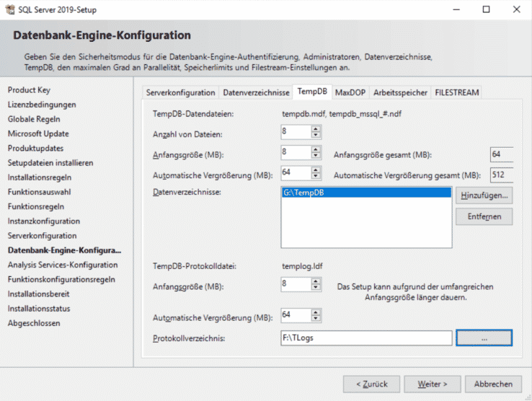Screen dimensions: 532x401
Task: Close the SQL Server setup window
Action: (516, 9)
